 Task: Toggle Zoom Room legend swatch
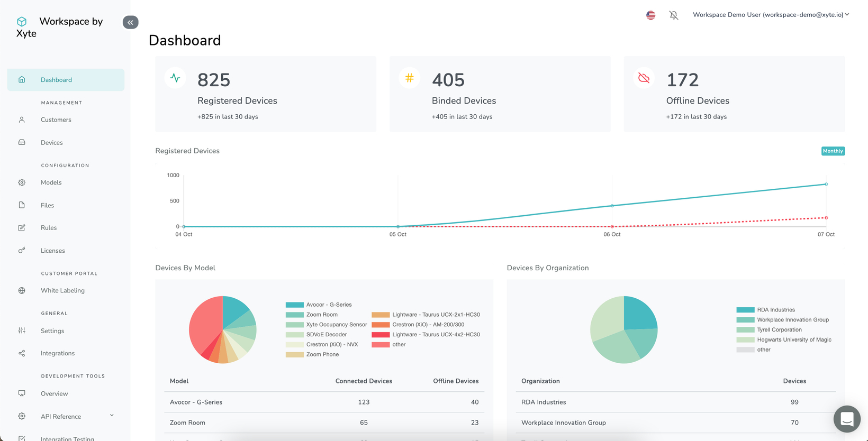pos(294,315)
